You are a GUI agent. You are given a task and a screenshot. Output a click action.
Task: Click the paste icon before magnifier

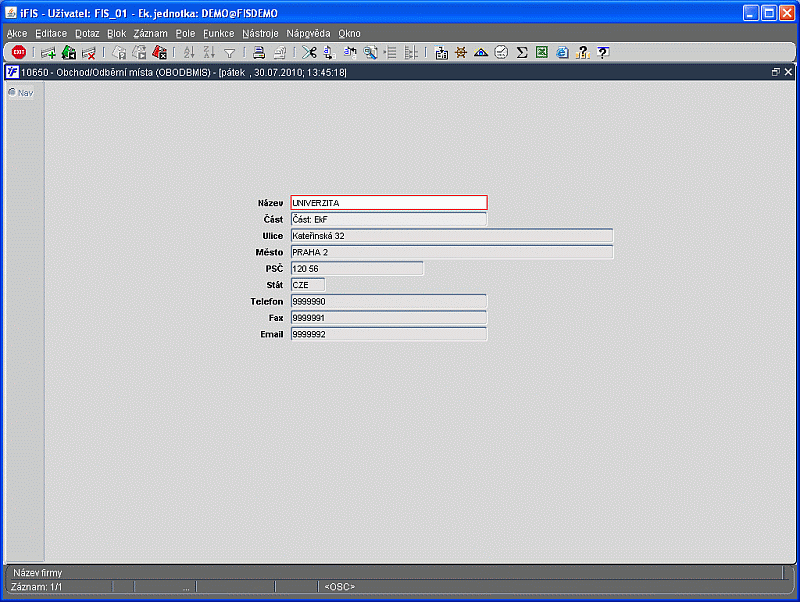350,52
